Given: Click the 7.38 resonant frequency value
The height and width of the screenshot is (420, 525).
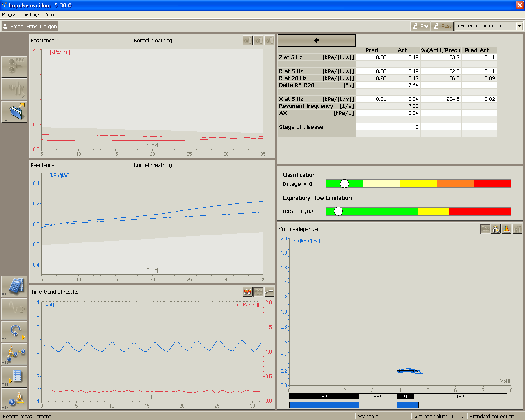Looking at the screenshot, I should coord(413,106).
